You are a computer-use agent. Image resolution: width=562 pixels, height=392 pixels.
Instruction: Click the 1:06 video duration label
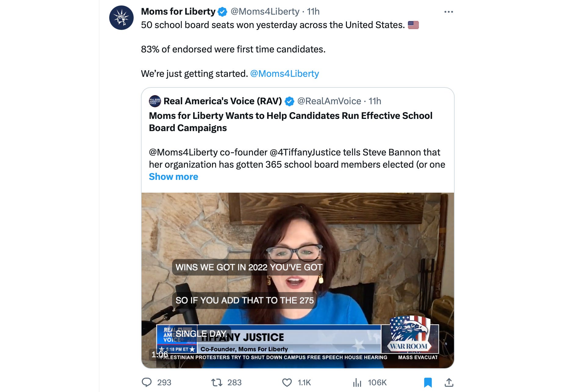[160, 354]
